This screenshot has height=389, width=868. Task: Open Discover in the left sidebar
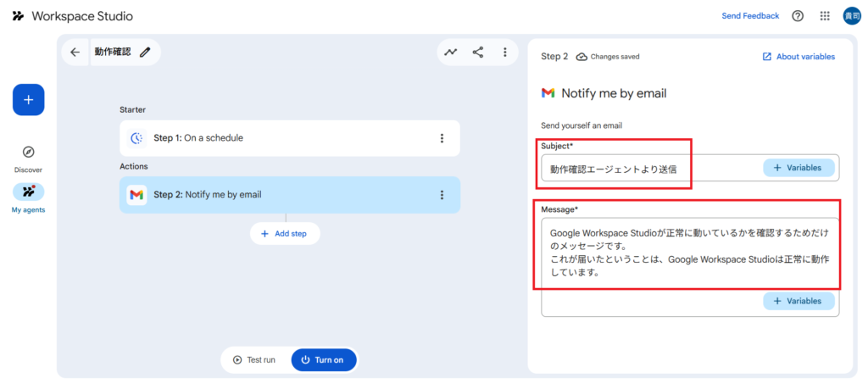(28, 157)
